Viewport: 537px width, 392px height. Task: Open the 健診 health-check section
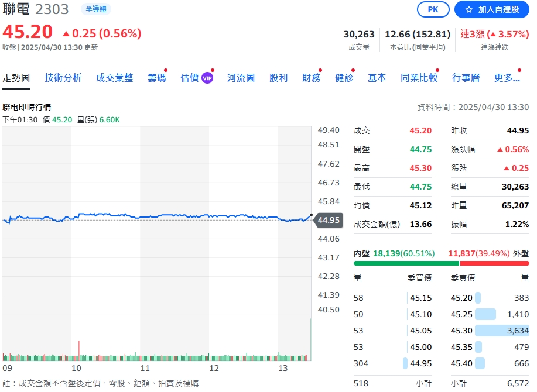[344, 77]
